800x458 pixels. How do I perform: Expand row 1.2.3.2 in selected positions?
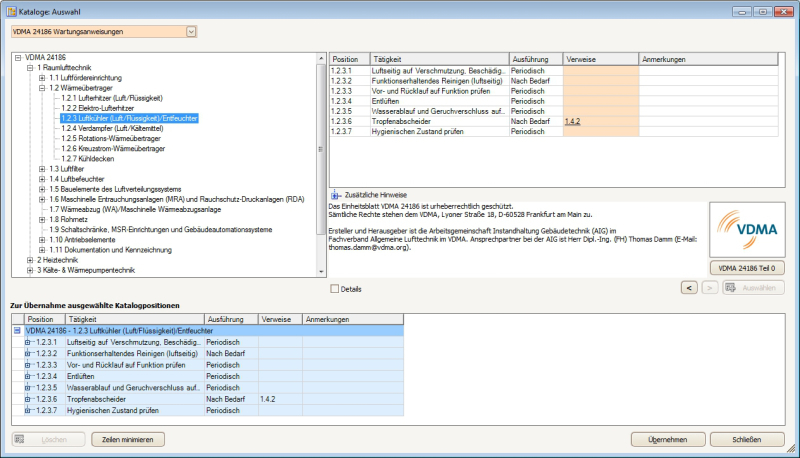tap(28, 353)
